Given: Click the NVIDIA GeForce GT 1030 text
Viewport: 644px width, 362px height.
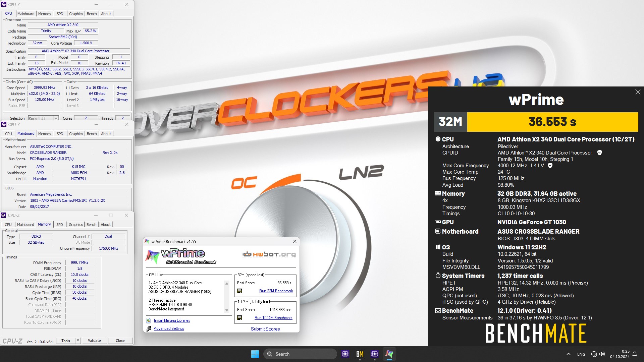Looking at the screenshot, I should click(532, 222).
